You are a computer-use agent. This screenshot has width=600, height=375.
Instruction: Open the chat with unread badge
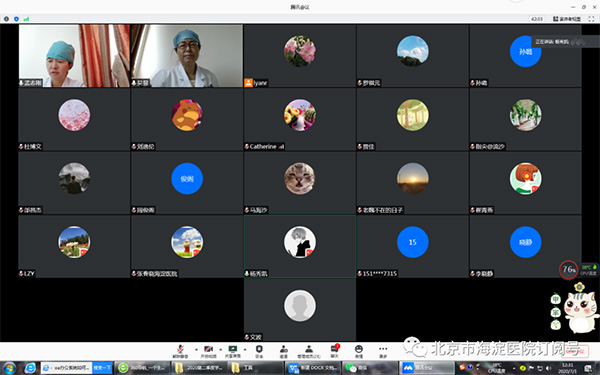334,351
